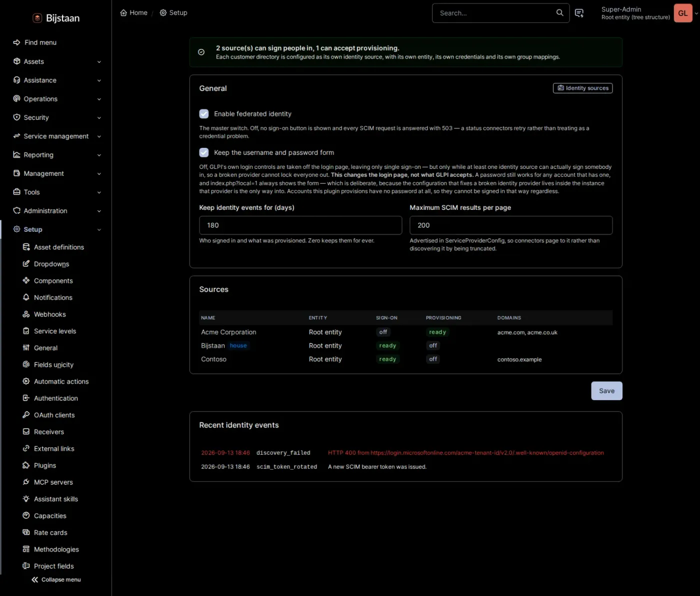Expand the Assets menu chevron
Image resolution: width=700 pixels, height=596 pixels.
[x=99, y=62]
